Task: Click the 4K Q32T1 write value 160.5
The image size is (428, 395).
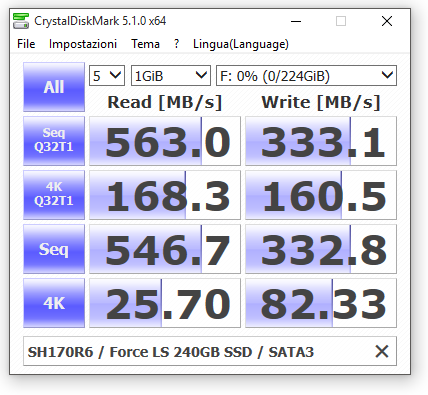Action: 321,195
